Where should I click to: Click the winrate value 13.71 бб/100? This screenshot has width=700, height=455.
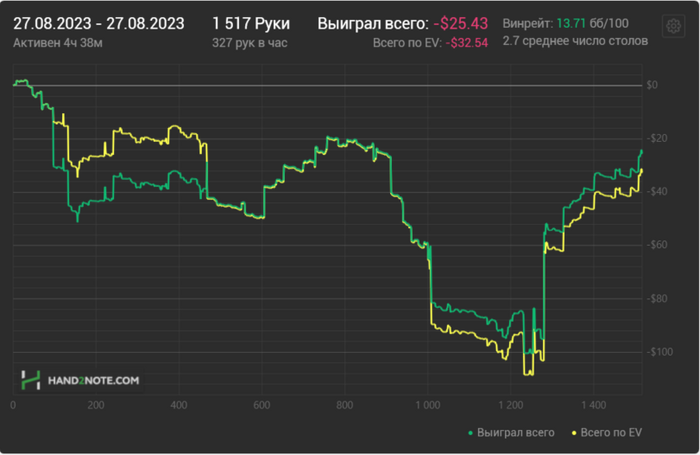coord(592,23)
